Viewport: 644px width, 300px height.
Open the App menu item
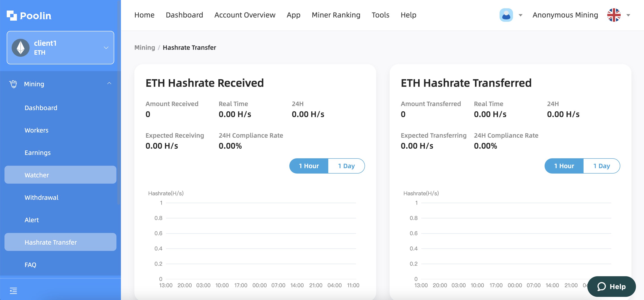click(x=294, y=15)
